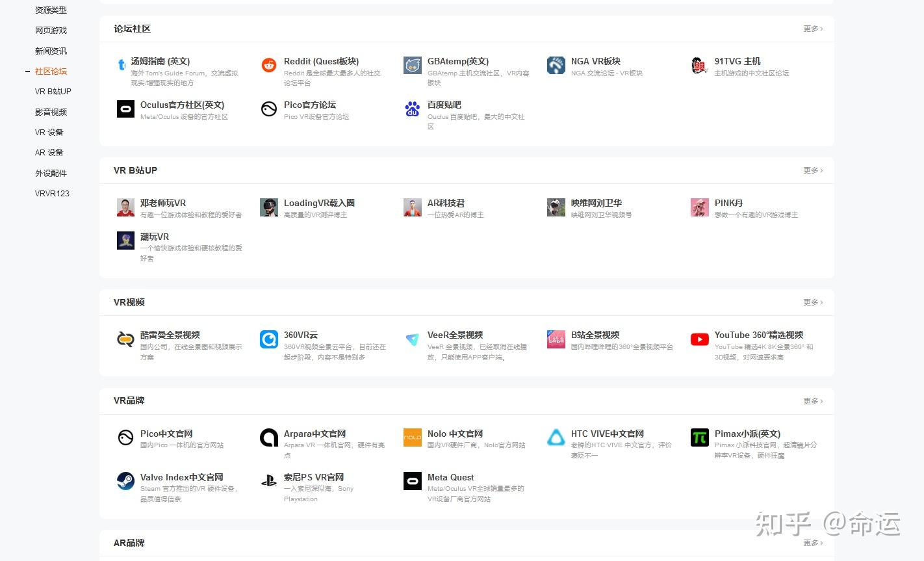Image resolution: width=924 pixels, height=561 pixels.
Task: Click the 论坛社区 section heading
Action: pyautogui.click(x=132, y=29)
